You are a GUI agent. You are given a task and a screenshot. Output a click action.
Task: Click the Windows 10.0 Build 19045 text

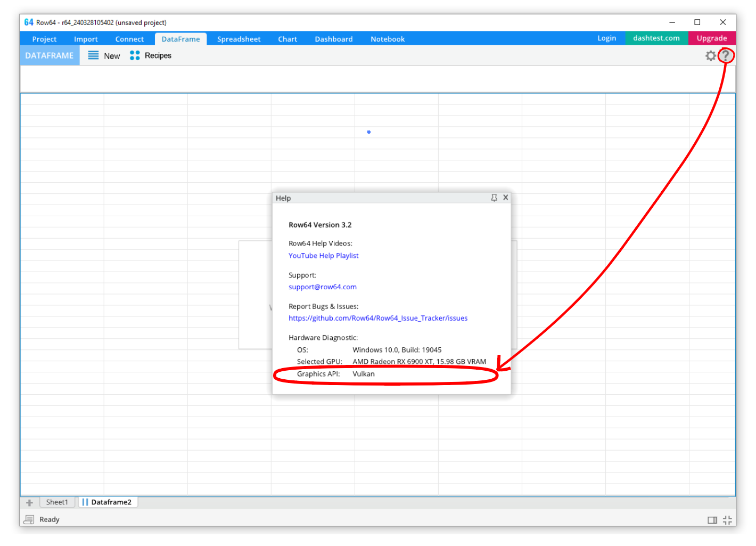pos(397,350)
